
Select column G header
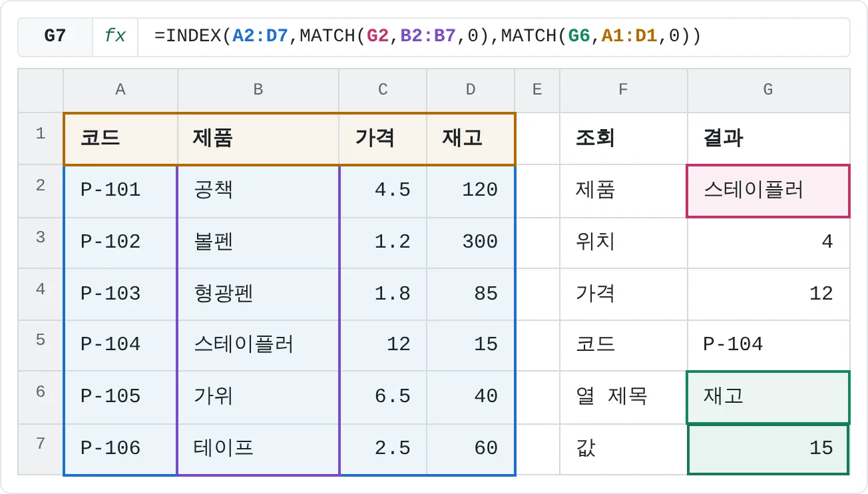tap(768, 89)
